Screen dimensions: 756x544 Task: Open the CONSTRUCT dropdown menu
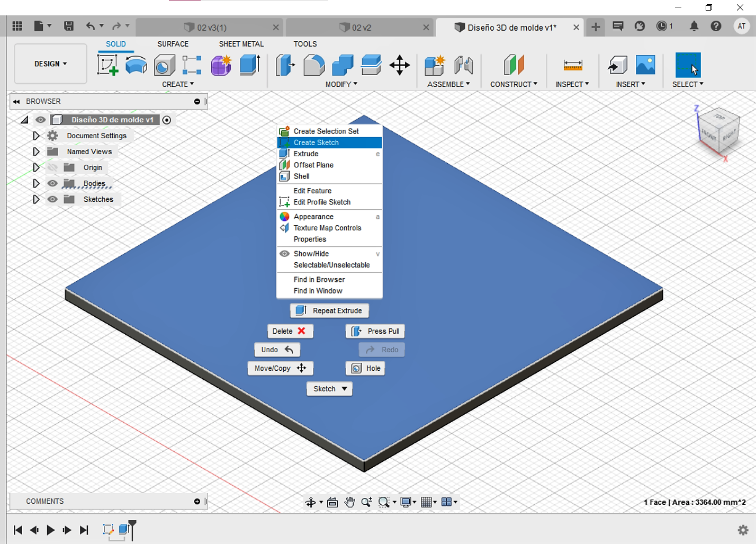point(514,84)
